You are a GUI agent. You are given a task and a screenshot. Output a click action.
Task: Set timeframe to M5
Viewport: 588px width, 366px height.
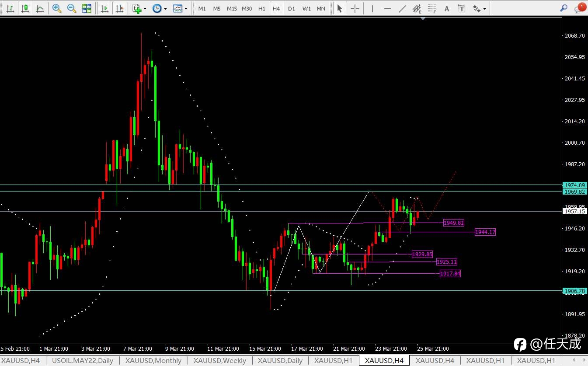(x=217, y=8)
